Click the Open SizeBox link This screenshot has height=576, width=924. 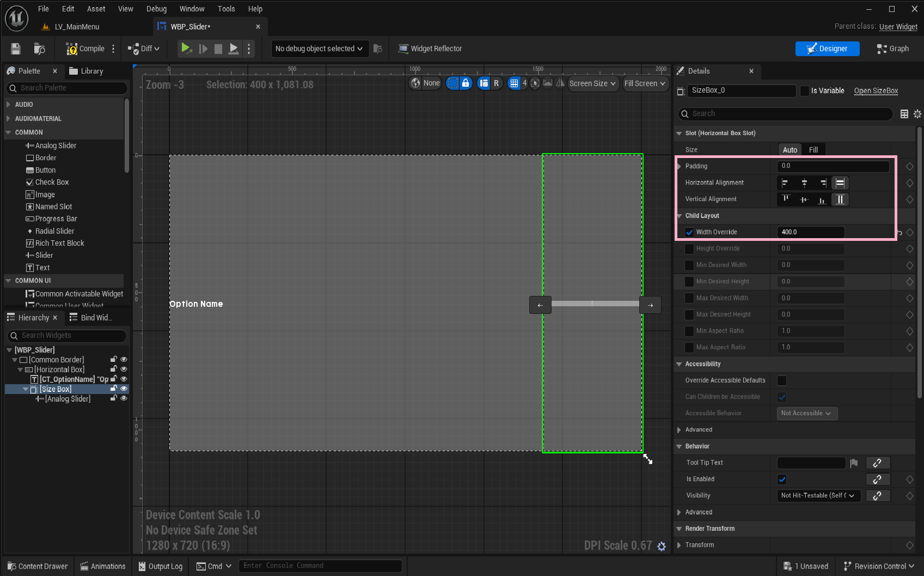tap(876, 91)
